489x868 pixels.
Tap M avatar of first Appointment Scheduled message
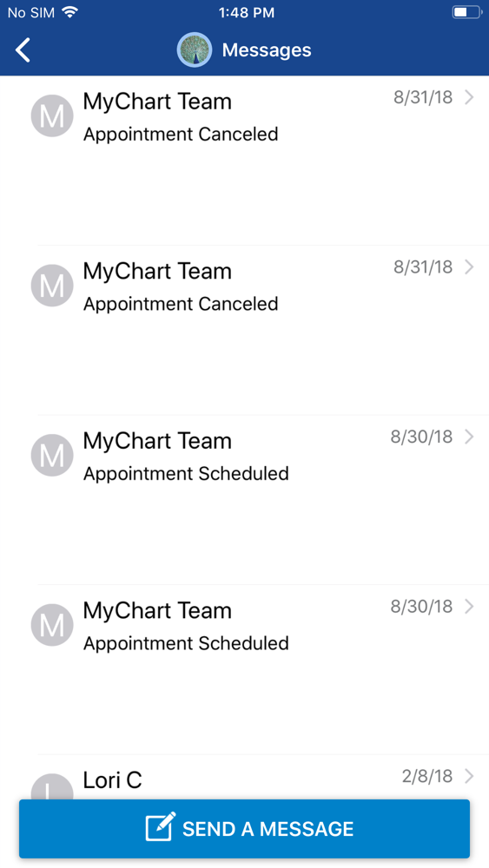(x=52, y=455)
